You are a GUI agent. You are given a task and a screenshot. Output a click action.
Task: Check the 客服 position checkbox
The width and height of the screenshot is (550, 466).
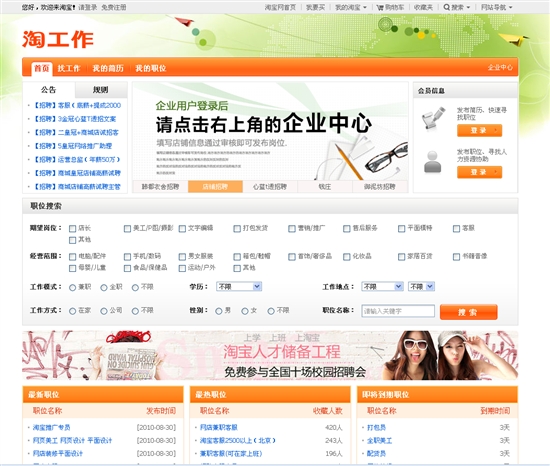tap(456, 229)
